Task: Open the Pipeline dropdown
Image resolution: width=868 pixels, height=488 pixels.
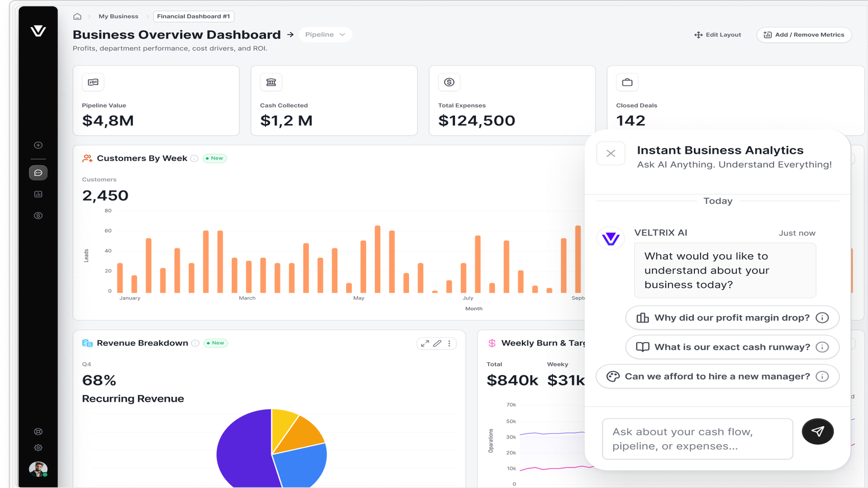Action: coord(325,35)
